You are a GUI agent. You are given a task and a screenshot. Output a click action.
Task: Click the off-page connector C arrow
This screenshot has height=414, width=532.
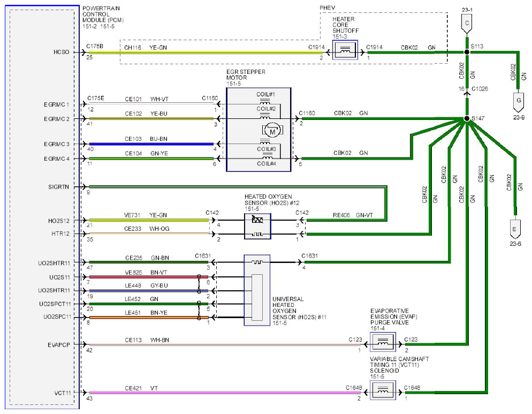click(x=467, y=25)
